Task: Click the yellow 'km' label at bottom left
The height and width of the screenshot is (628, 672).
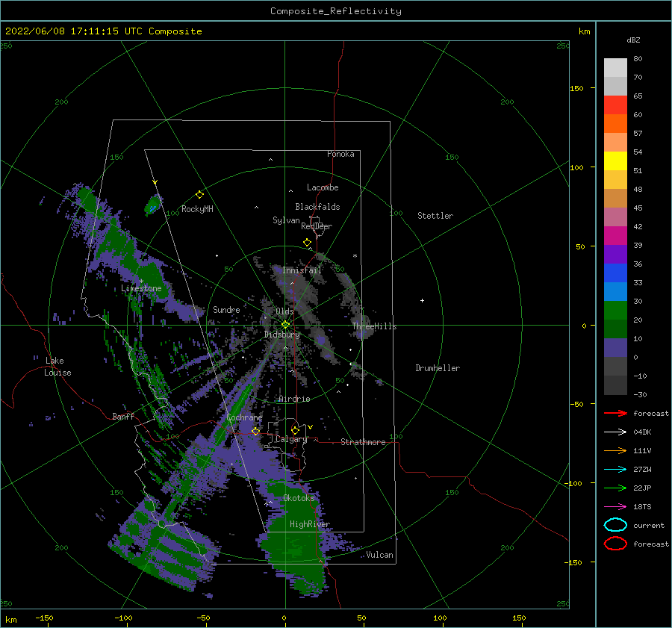Action: click(10, 620)
